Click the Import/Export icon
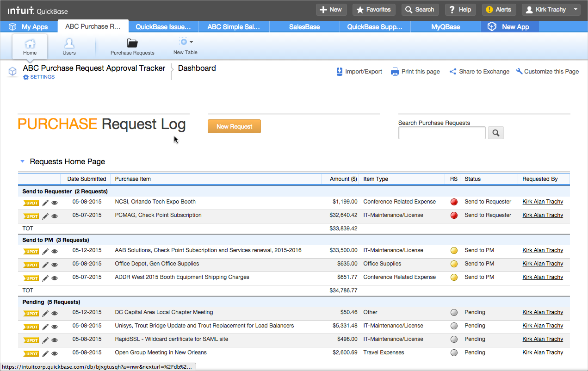 [340, 72]
